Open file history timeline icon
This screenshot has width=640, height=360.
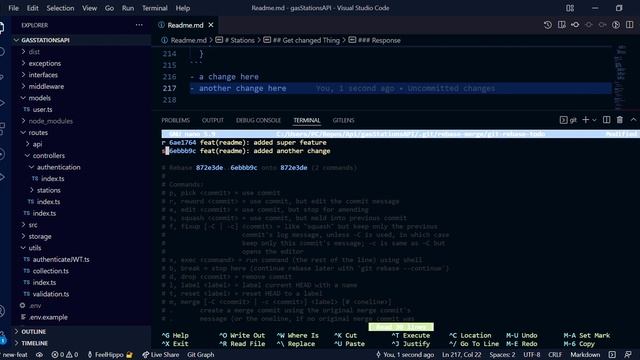pyautogui.click(x=548, y=25)
